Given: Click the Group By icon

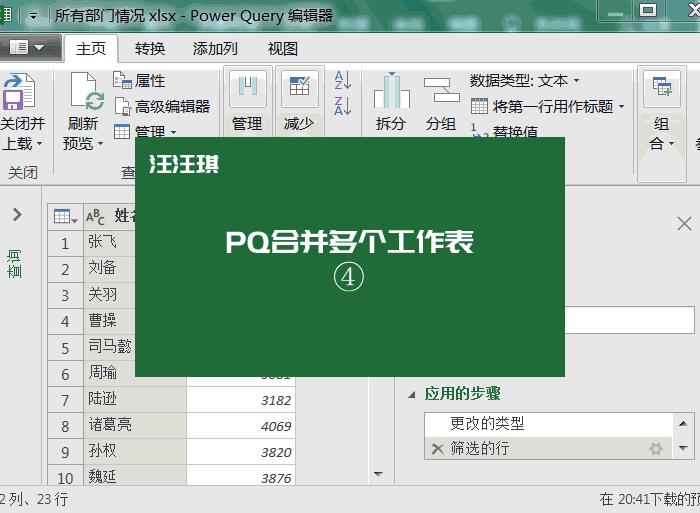Looking at the screenshot, I should [x=441, y=91].
